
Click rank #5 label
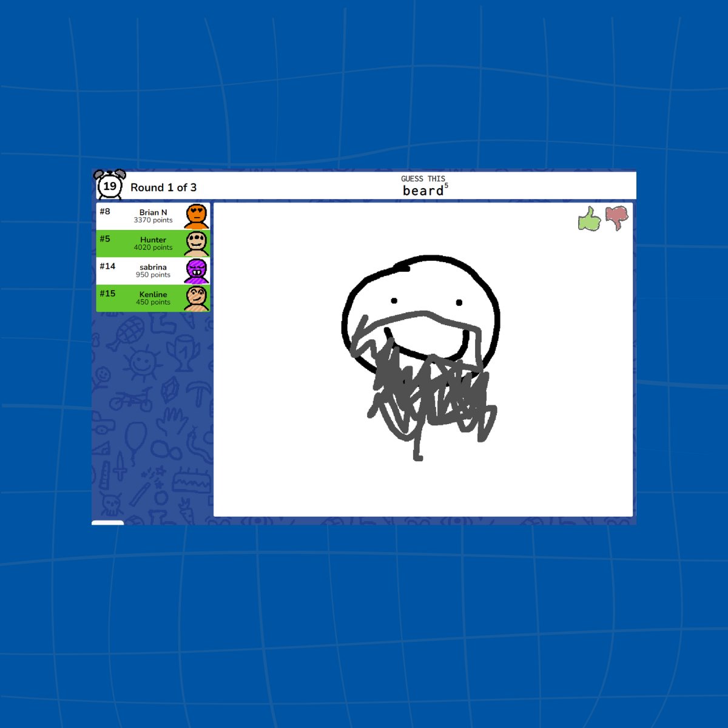pyautogui.click(x=105, y=239)
